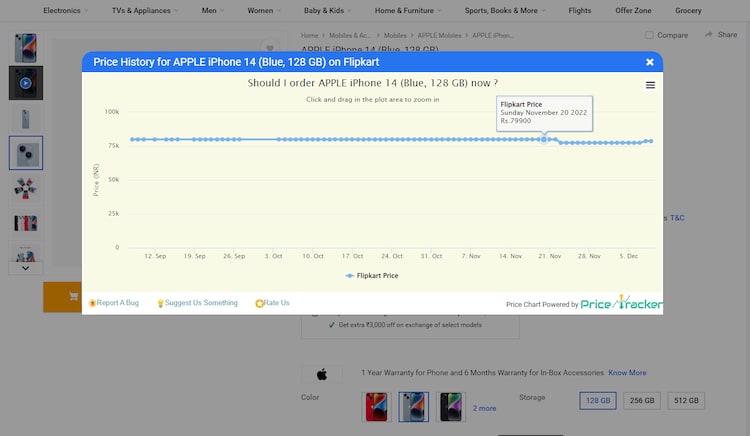Click the Report A Bug icon link
This screenshot has width=750, height=436.
(93, 303)
